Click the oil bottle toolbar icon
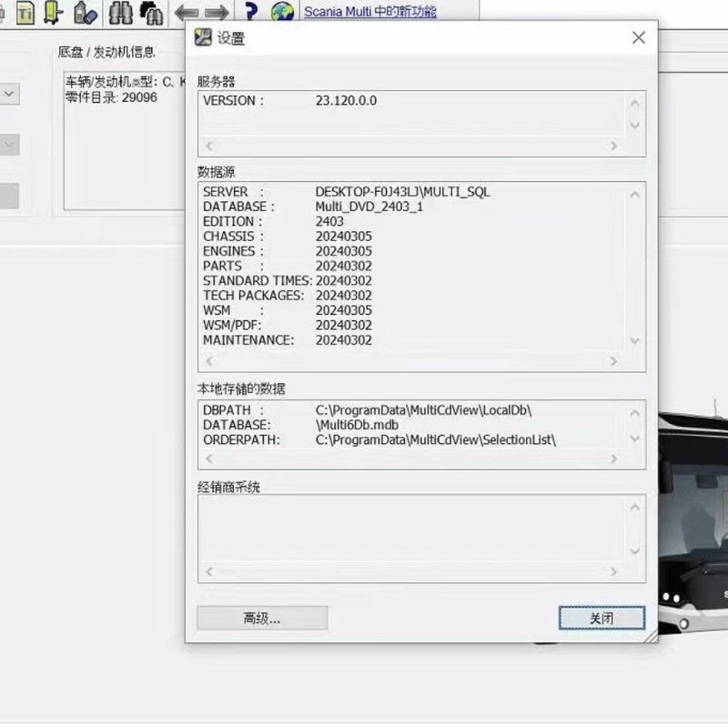The width and height of the screenshot is (728, 728). click(85, 13)
